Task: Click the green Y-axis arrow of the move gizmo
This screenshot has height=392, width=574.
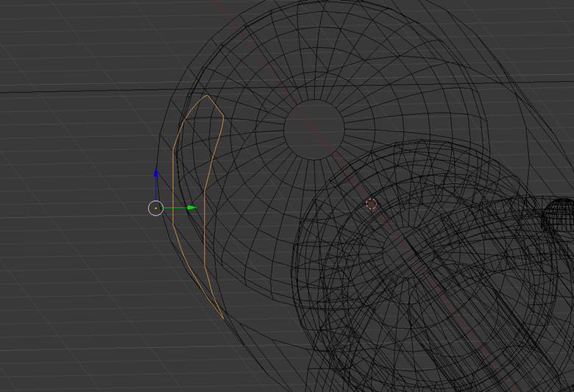Action: (x=191, y=208)
